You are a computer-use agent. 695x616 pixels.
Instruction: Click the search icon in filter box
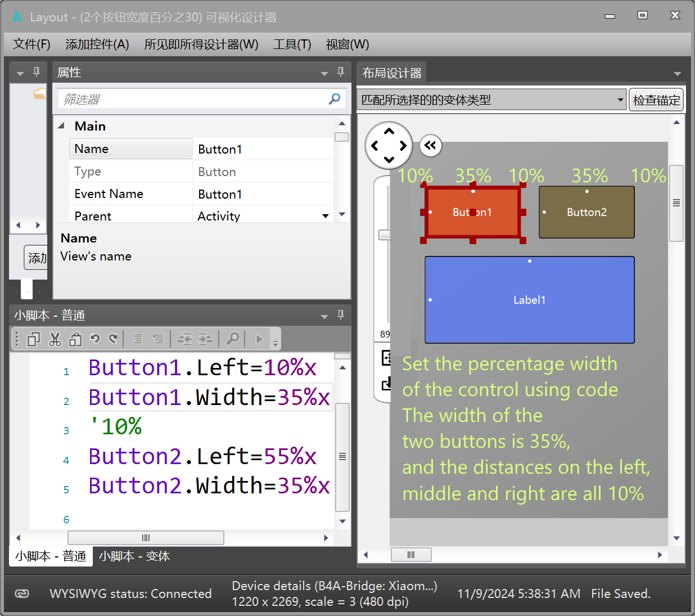[335, 99]
